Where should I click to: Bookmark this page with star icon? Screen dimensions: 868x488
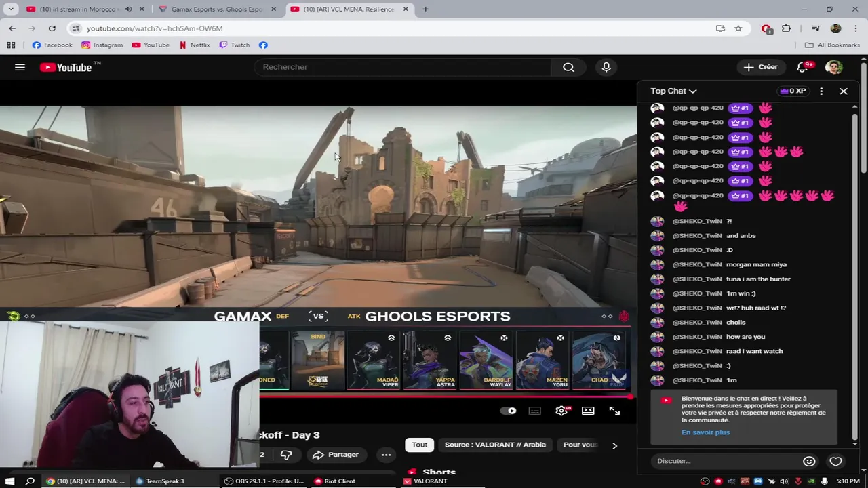[738, 28]
